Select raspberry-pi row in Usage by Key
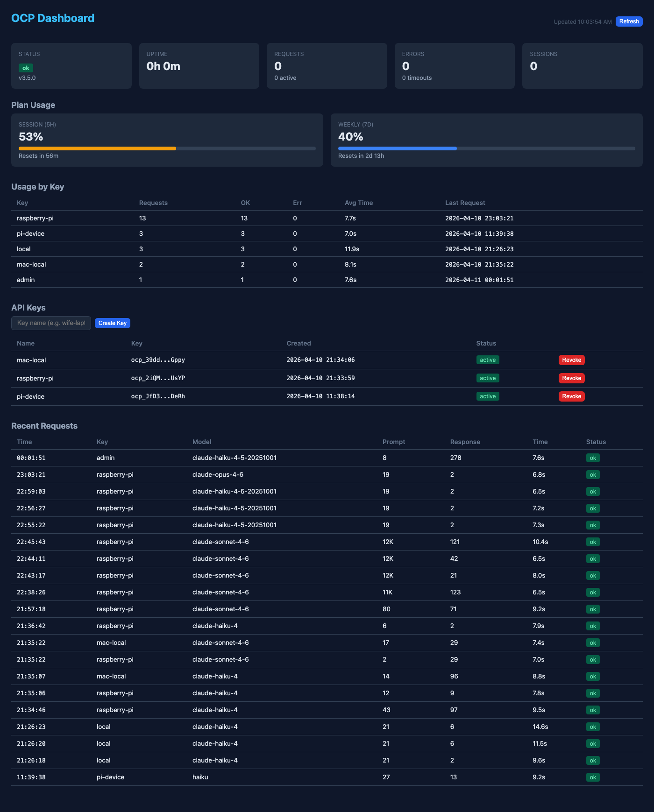This screenshot has height=812, width=654. click(327, 219)
